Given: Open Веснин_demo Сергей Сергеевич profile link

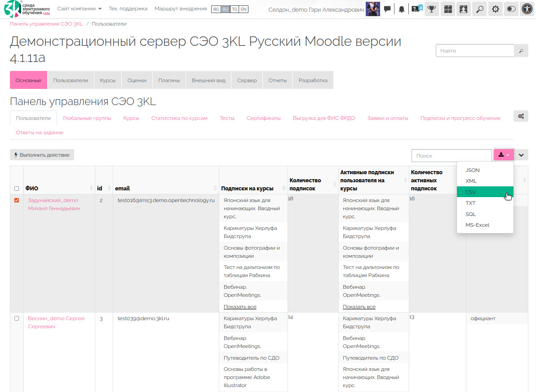Looking at the screenshot, I should click(56, 322).
